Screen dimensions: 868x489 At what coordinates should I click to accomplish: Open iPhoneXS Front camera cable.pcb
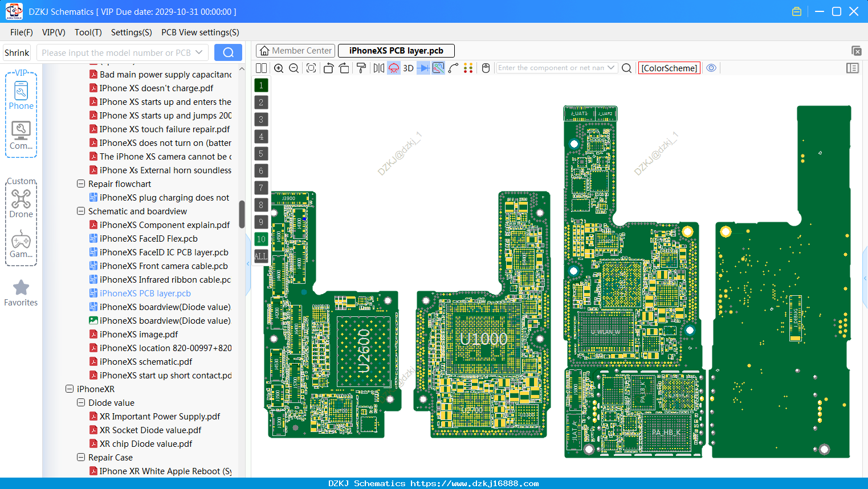point(164,266)
